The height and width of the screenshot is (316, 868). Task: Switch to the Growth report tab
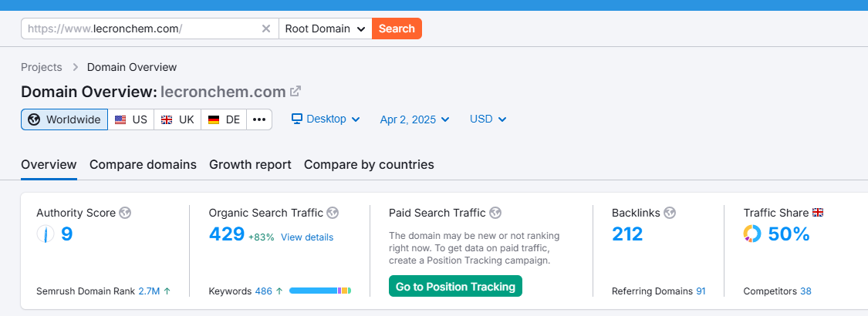click(x=250, y=164)
